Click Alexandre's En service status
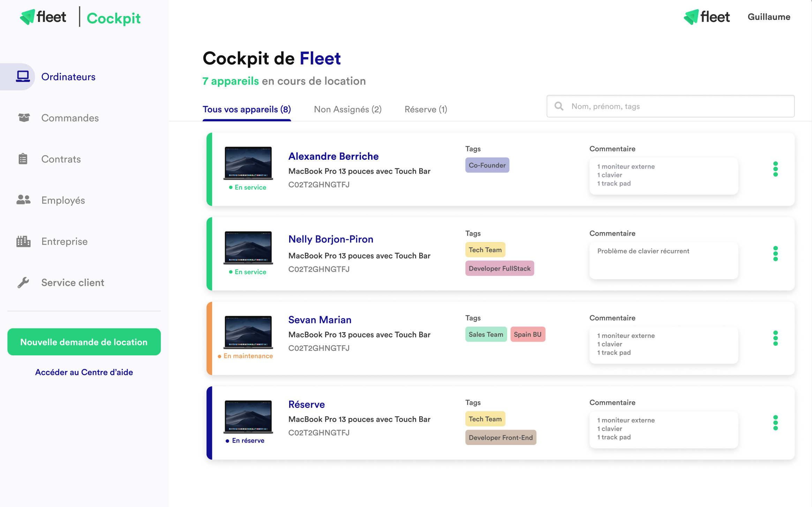This screenshot has width=812, height=507. [x=248, y=187]
